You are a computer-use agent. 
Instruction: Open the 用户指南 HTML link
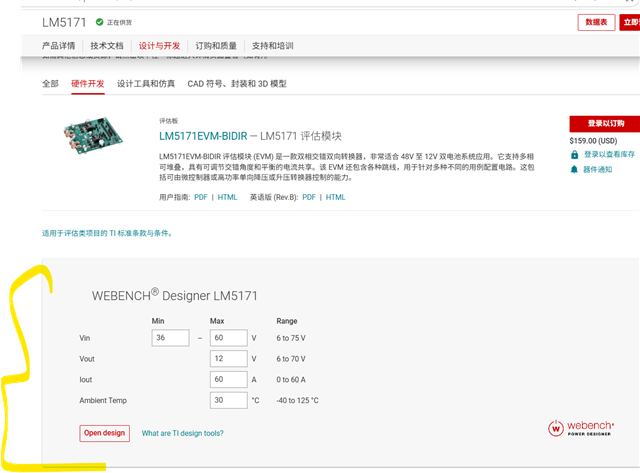(227, 197)
